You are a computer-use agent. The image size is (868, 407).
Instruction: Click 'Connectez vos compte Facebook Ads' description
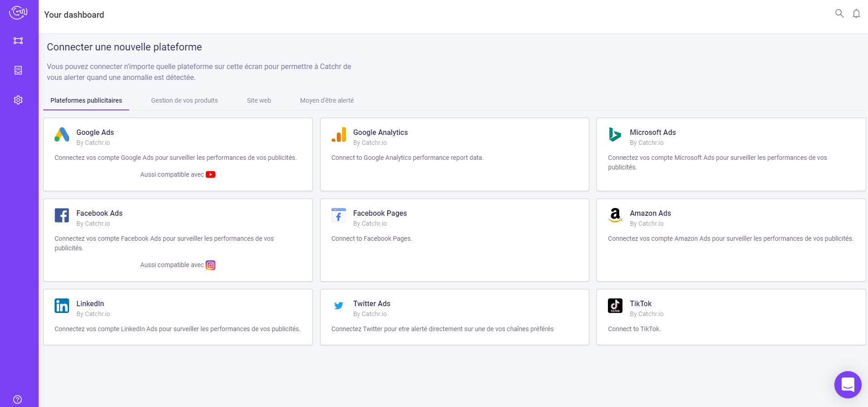(164, 243)
